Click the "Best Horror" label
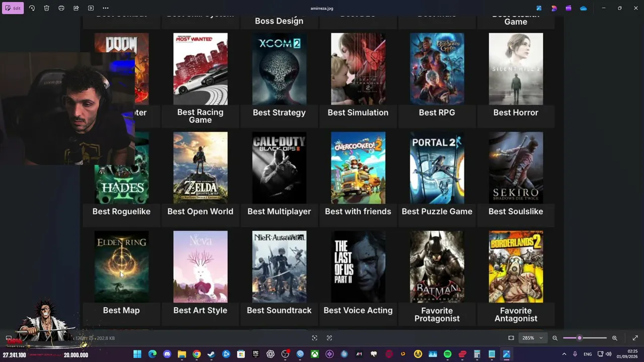Screen dimensions: 644x362 tap(516, 113)
